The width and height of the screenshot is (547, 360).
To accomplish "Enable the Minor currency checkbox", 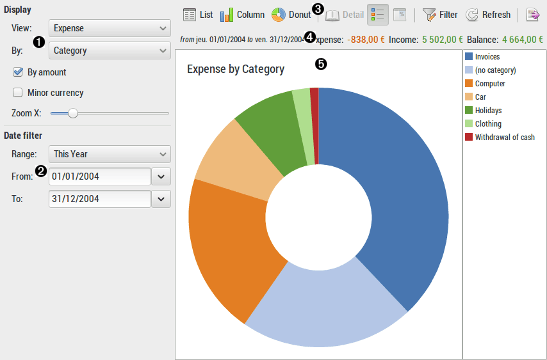I will point(18,92).
